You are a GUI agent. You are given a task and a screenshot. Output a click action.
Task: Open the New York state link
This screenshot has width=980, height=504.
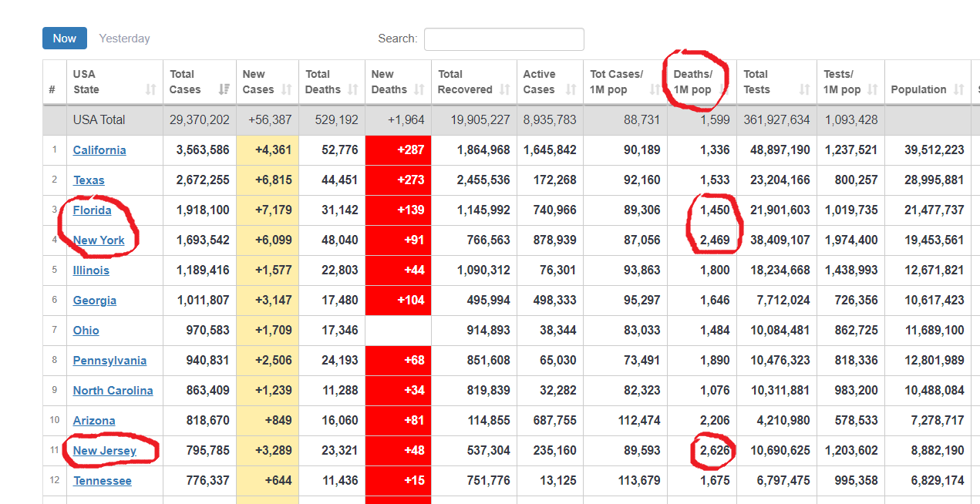coord(99,240)
